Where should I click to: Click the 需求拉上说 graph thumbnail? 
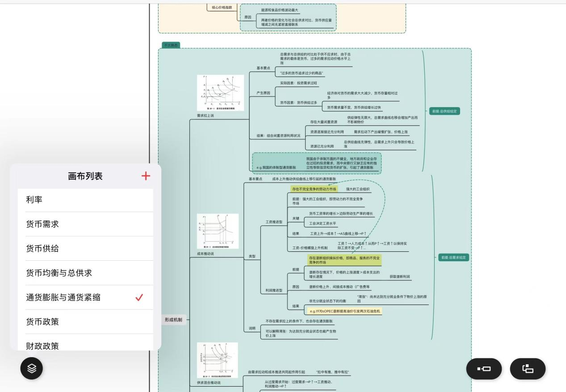click(x=220, y=93)
